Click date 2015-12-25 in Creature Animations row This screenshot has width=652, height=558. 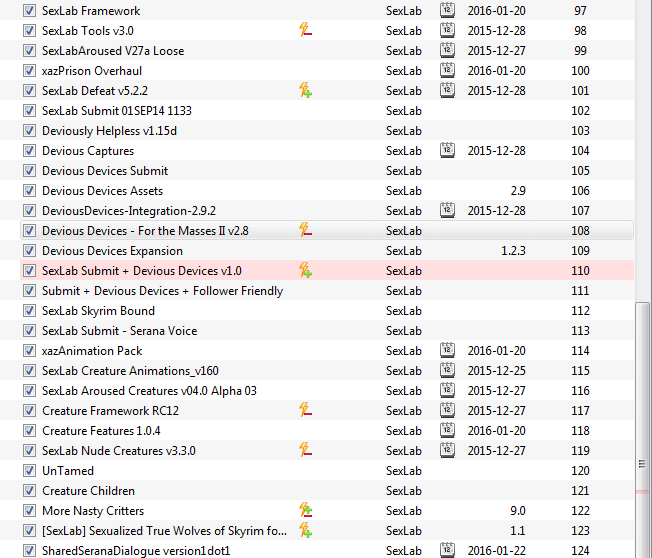coord(496,370)
